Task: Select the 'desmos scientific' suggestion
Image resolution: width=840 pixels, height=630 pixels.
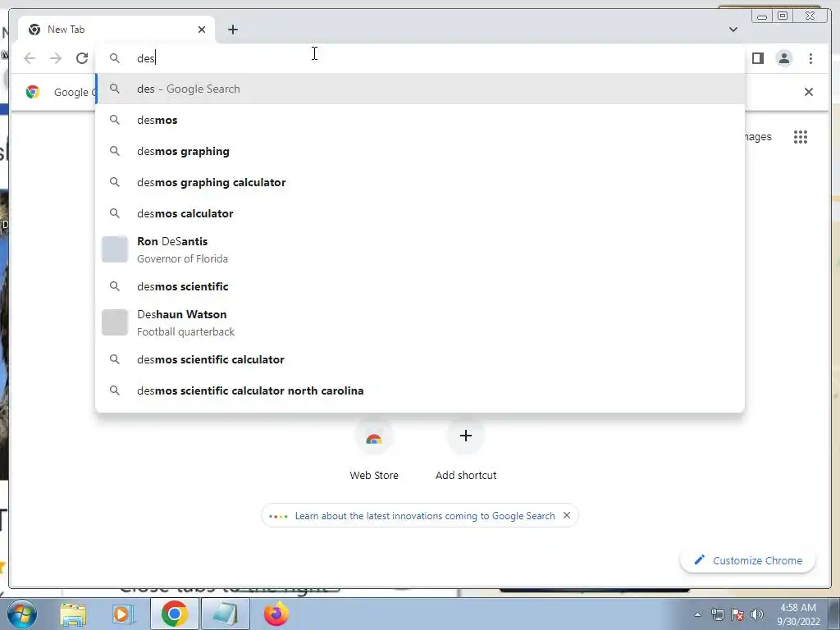Action: point(420,286)
